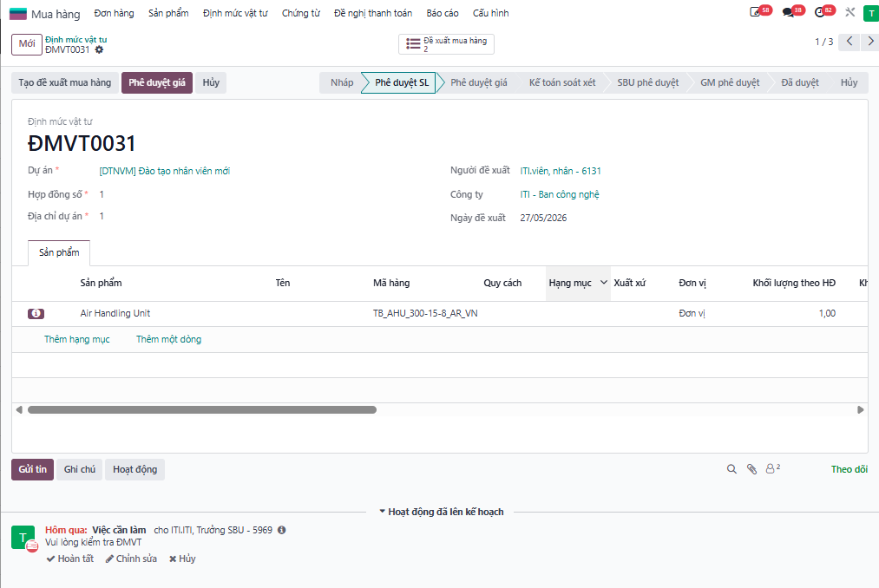The height and width of the screenshot is (588, 879).
Task: Open the Đề xuất mua hàng stat button
Action: coord(446,44)
